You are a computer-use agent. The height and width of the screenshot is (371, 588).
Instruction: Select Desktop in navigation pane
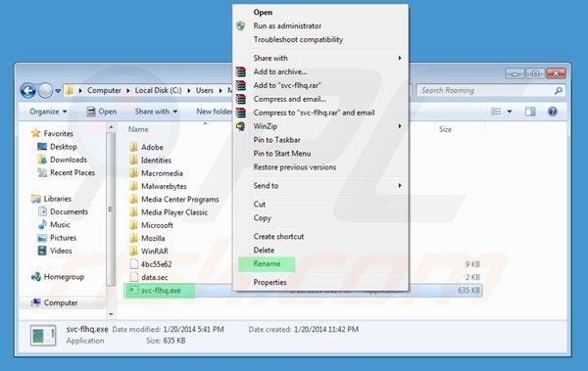click(58, 147)
